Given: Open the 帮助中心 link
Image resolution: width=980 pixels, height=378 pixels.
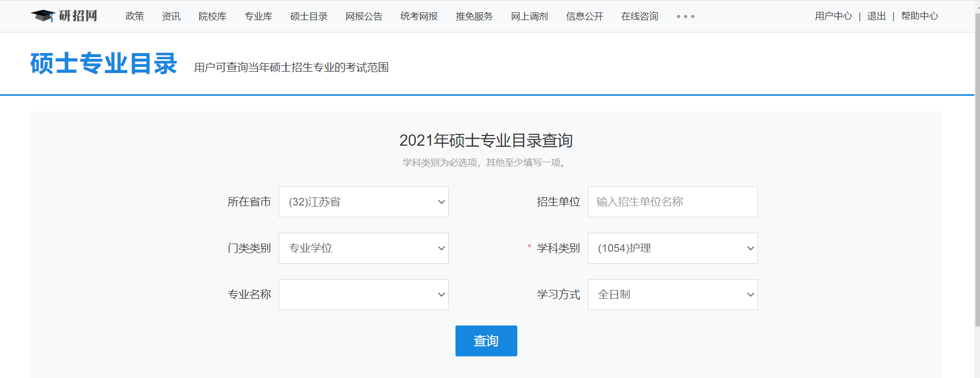Looking at the screenshot, I should tap(919, 16).
